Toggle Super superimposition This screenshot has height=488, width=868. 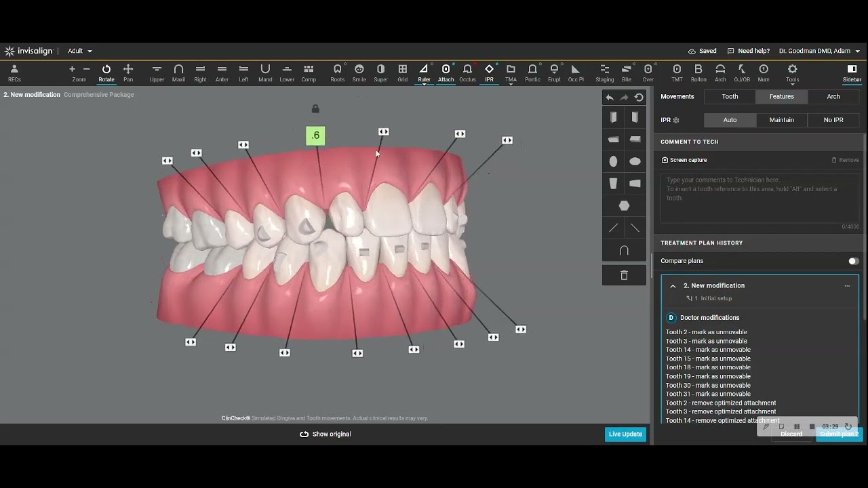[380, 73]
